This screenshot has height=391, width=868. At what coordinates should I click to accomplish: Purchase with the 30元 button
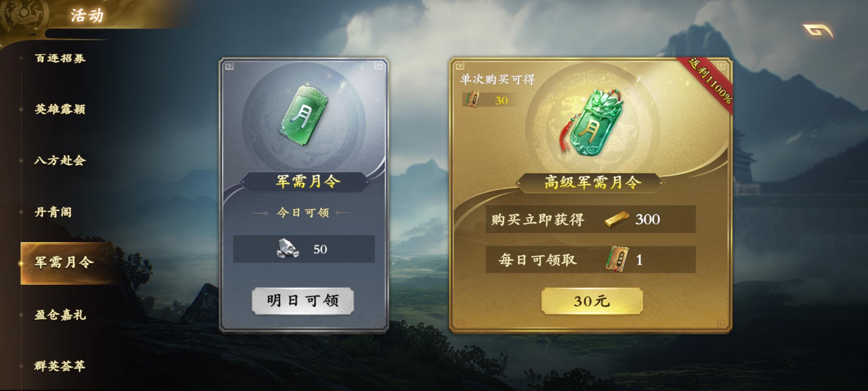[x=592, y=301]
